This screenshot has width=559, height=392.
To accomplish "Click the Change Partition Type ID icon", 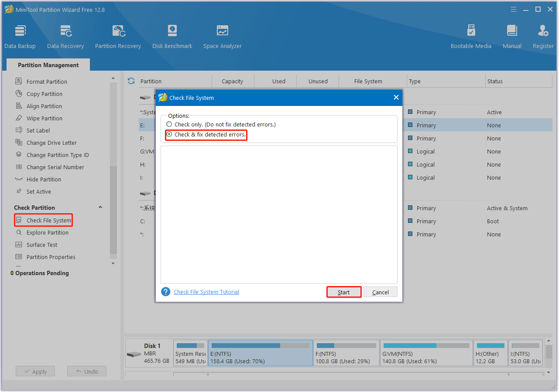I will click(x=19, y=155).
